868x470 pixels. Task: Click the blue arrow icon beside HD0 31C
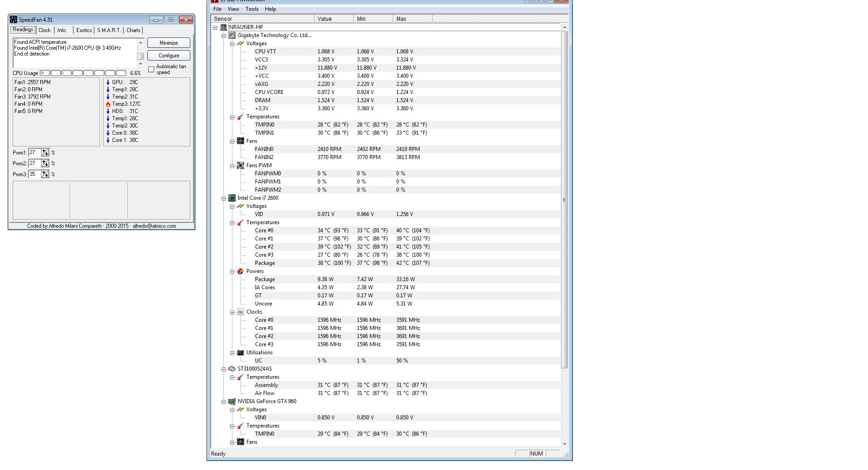[x=108, y=111]
